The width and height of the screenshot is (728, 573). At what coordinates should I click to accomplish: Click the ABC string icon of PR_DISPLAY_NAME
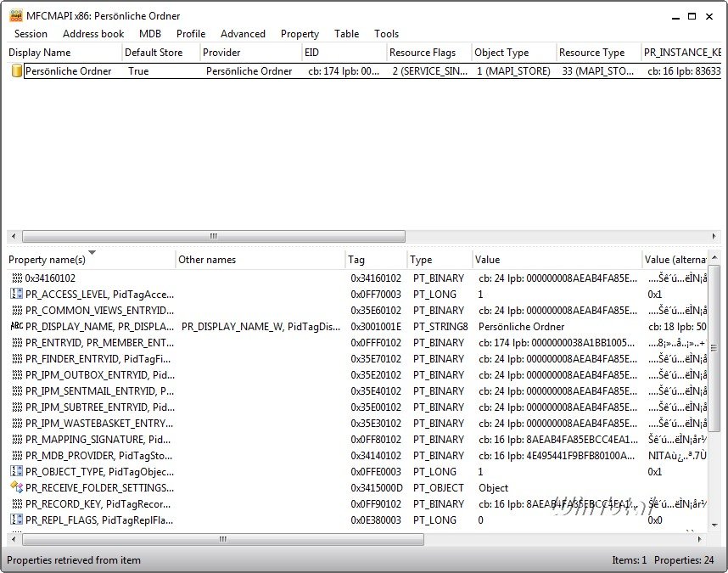pyautogui.click(x=17, y=327)
